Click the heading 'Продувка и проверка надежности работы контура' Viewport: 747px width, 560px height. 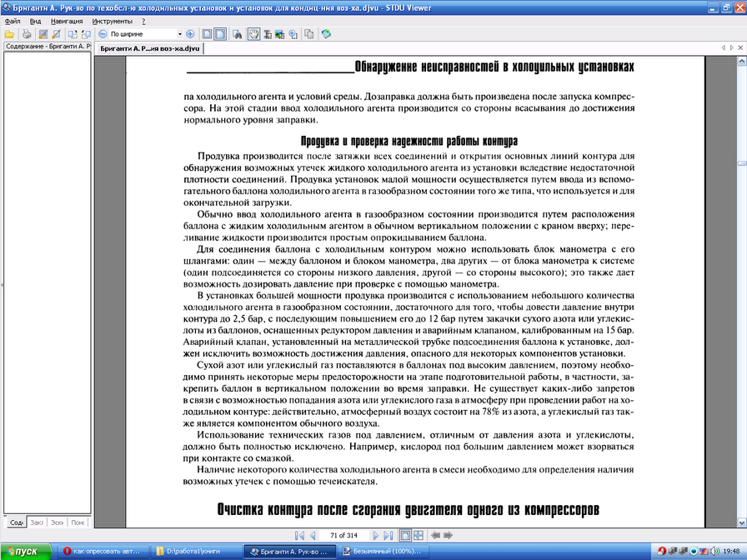click(x=409, y=142)
